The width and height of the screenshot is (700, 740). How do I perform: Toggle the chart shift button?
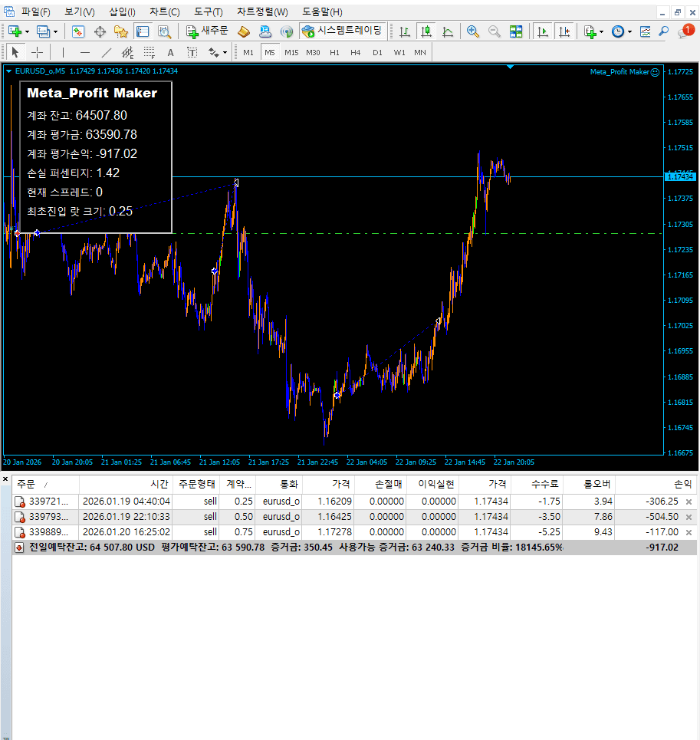point(564,31)
